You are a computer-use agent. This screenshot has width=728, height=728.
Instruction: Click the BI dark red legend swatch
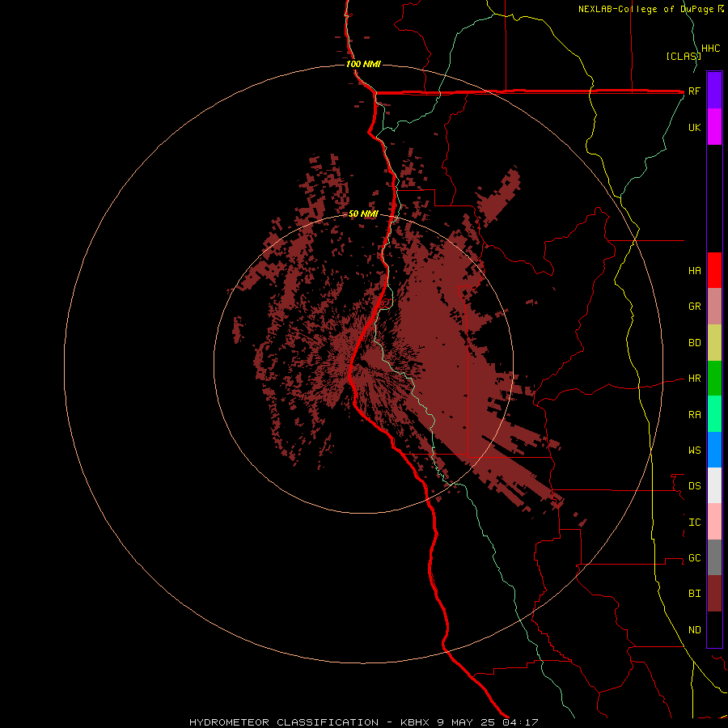coord(714,594)
